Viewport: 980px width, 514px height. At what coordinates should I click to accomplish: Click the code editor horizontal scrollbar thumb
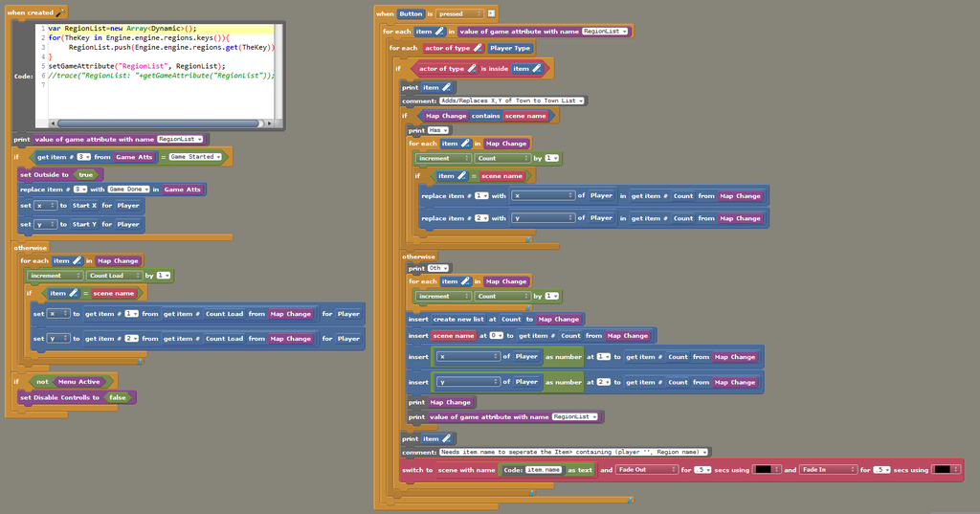[158, 123]
